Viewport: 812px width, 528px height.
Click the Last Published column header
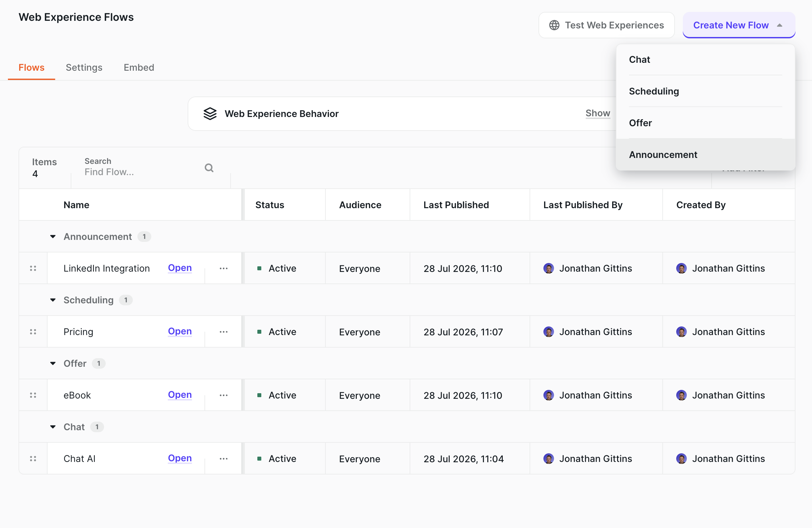coord(456,205)
